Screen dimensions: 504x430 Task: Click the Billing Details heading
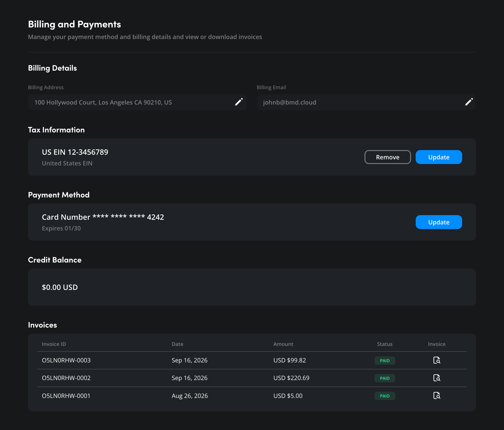[52, 68]
